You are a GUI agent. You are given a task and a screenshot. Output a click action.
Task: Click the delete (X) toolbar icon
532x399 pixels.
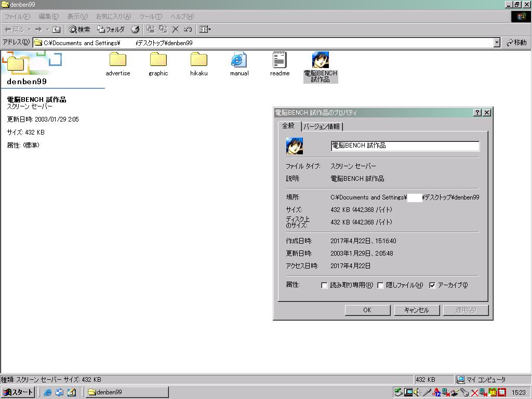tap(176, 30)
